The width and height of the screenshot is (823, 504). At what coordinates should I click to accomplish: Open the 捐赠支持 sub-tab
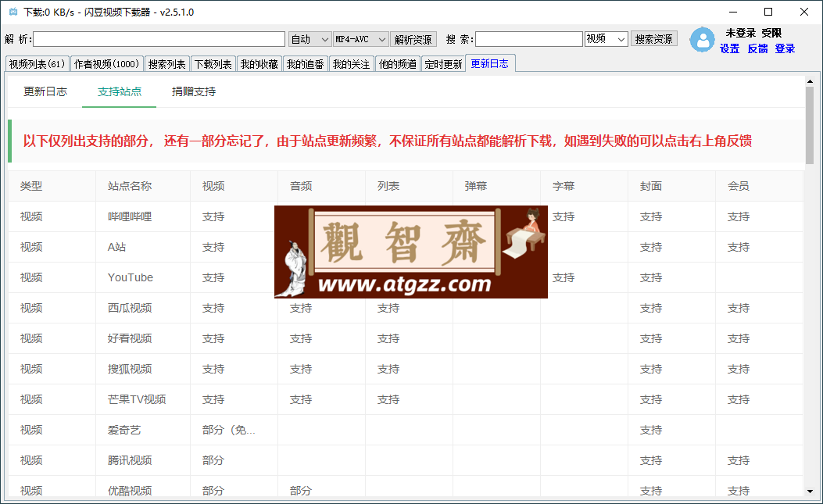pyautogui.click(x=194, y=91)
